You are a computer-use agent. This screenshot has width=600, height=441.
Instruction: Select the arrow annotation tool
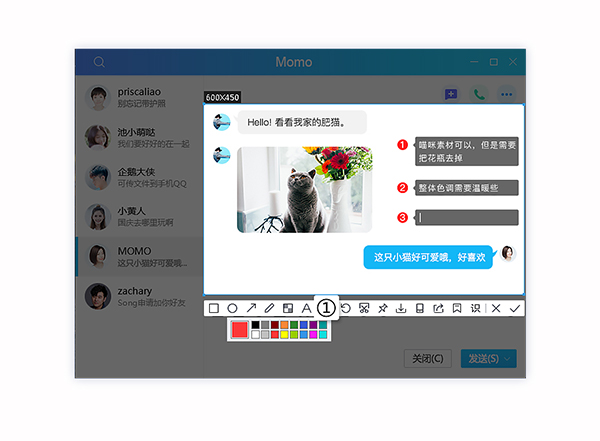click(251, 308)
